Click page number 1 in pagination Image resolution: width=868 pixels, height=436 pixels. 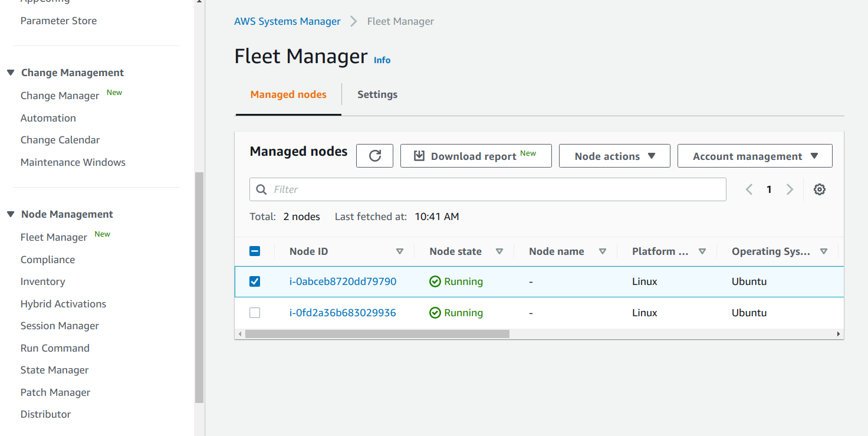[769, 189]
